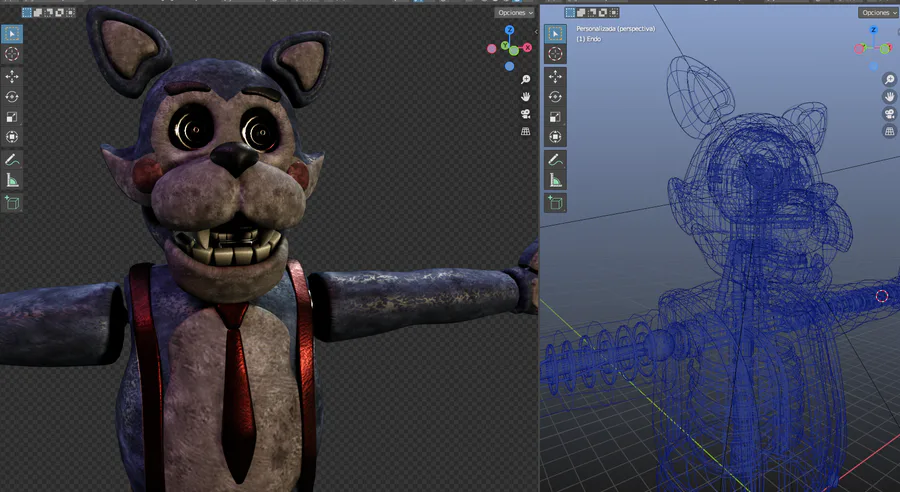Click the Add Cube tool in left viewport
900x492 pixels.
pyautogui.click(x=12, y=203)
